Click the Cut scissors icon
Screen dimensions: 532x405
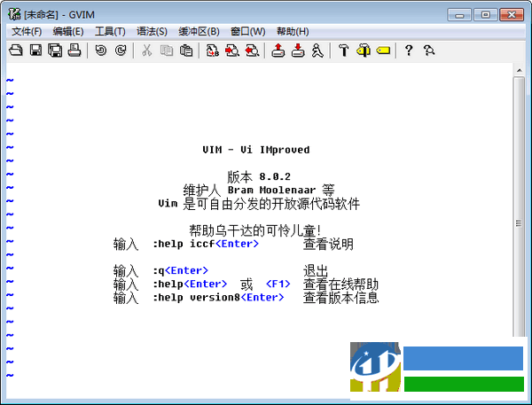[146, 51]
